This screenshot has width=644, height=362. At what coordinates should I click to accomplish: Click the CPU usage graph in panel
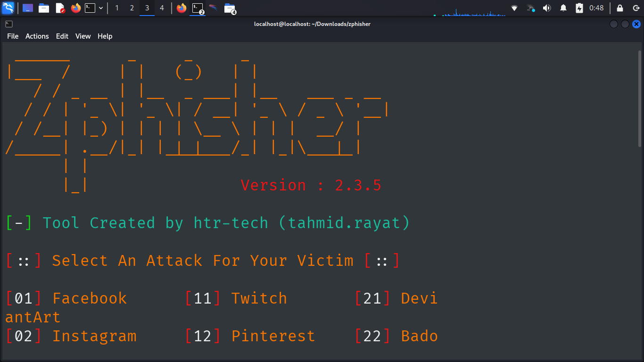pos(470,12)
